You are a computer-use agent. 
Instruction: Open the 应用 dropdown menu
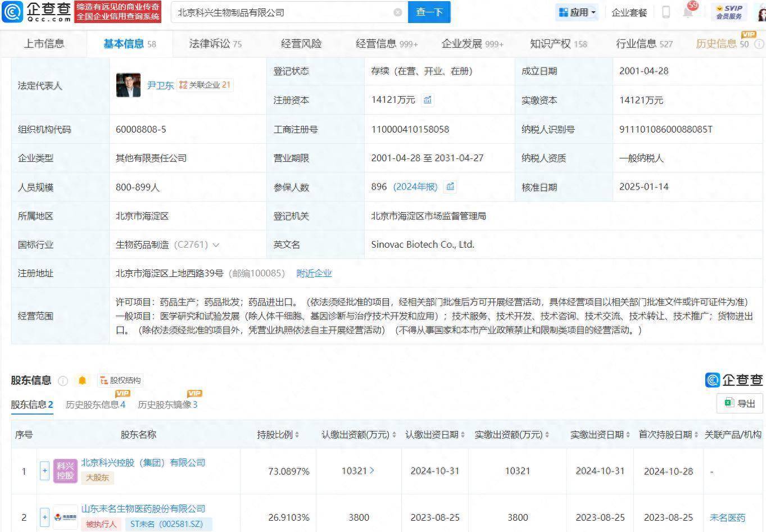coord(577,12)
